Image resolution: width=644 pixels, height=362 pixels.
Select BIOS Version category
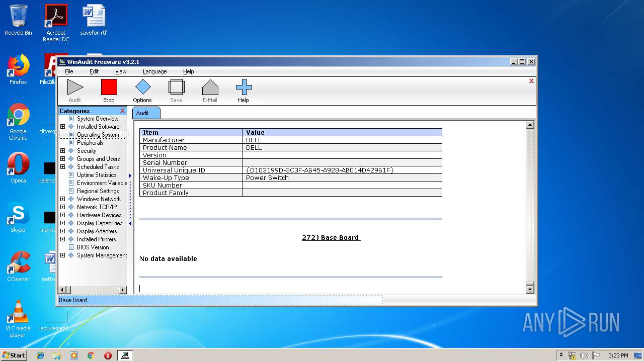[93, 247]
